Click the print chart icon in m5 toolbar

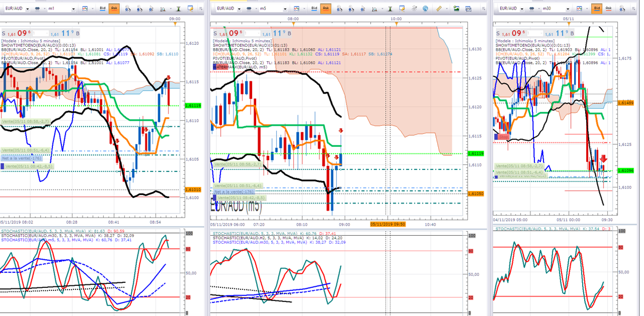468,9
